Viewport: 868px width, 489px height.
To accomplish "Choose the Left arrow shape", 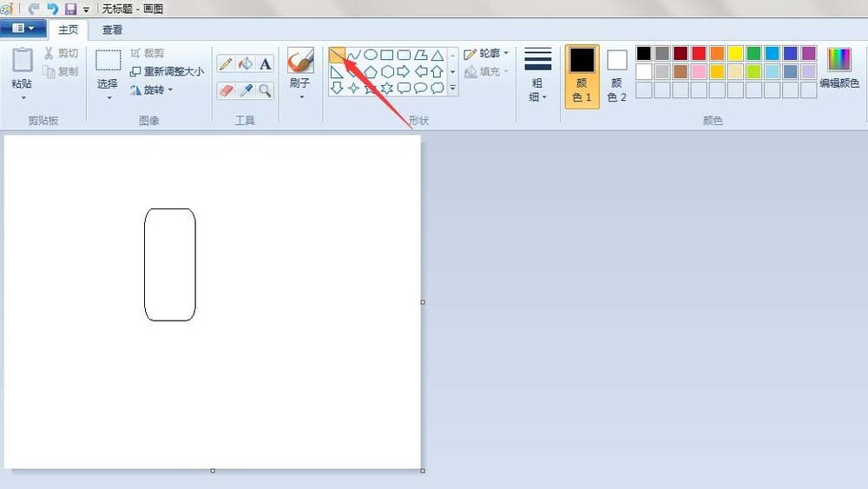I will pyautogui.click(x=421, y=71).
